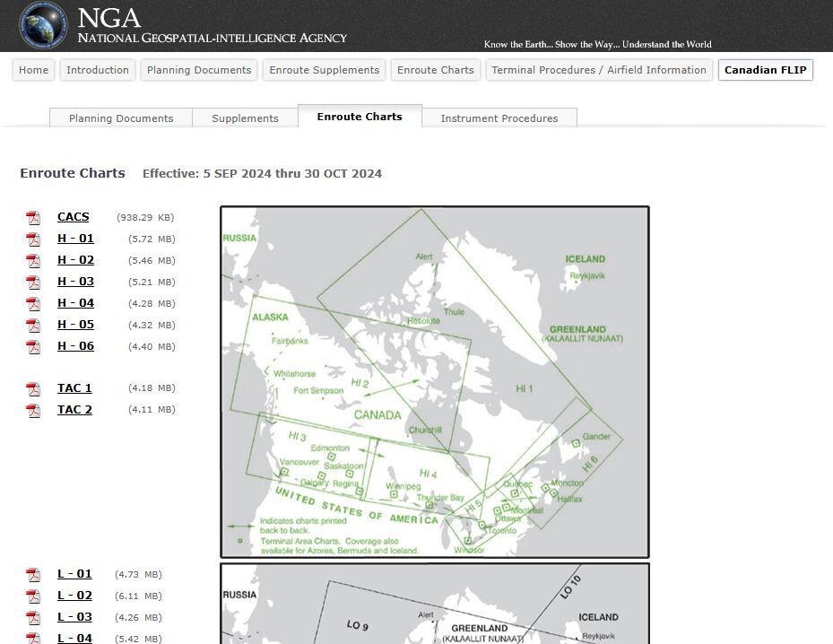Open the H - 06 chart link
This screenshot has width=833, height=644.
pos(75,346)
